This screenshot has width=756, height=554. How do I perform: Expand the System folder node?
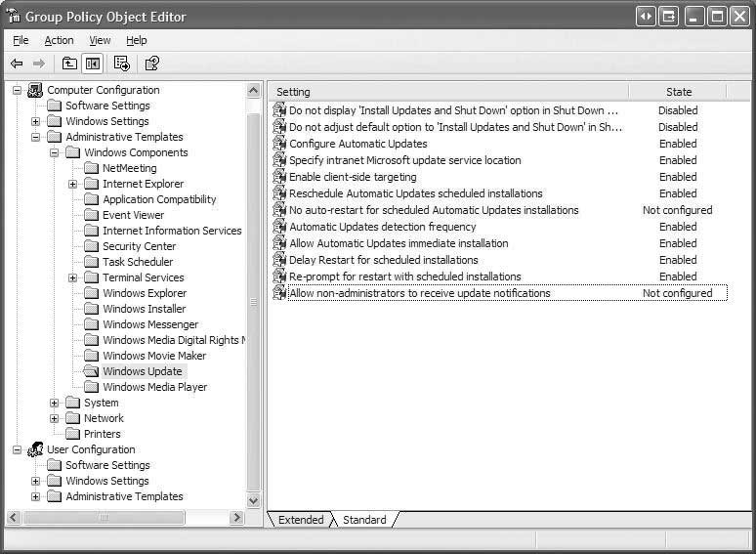click(x=55, y=403)
